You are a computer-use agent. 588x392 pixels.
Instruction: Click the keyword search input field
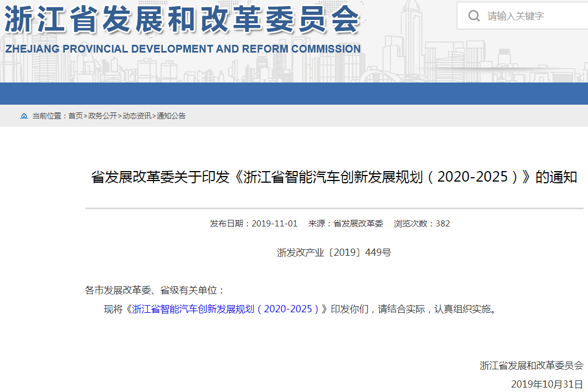tap(522, 16)
